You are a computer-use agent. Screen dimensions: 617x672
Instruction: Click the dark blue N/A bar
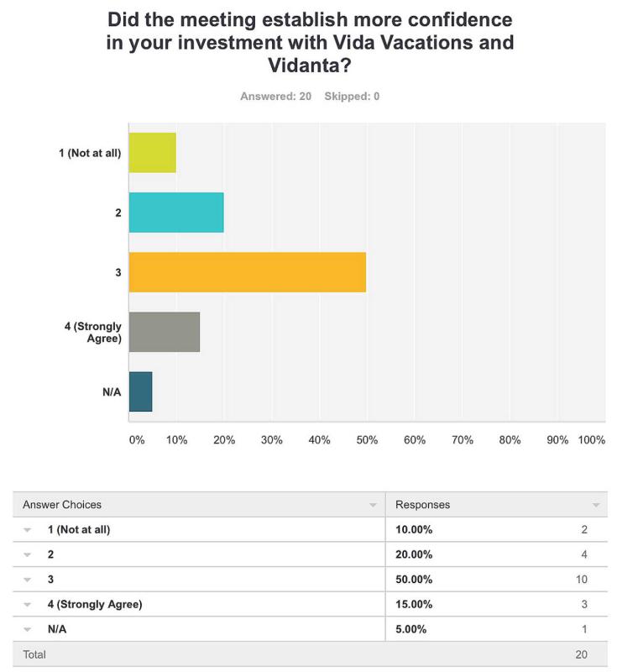coord(140,391)
